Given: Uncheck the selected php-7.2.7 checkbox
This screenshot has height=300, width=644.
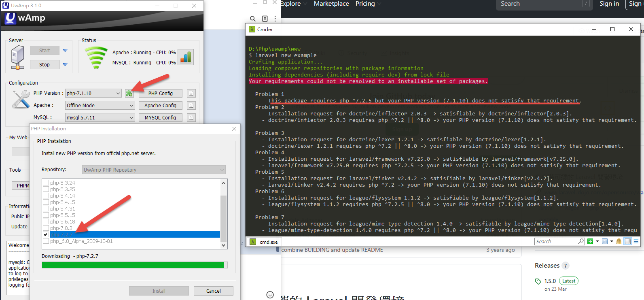Looking at the screenshot, I should click(46, 235).
